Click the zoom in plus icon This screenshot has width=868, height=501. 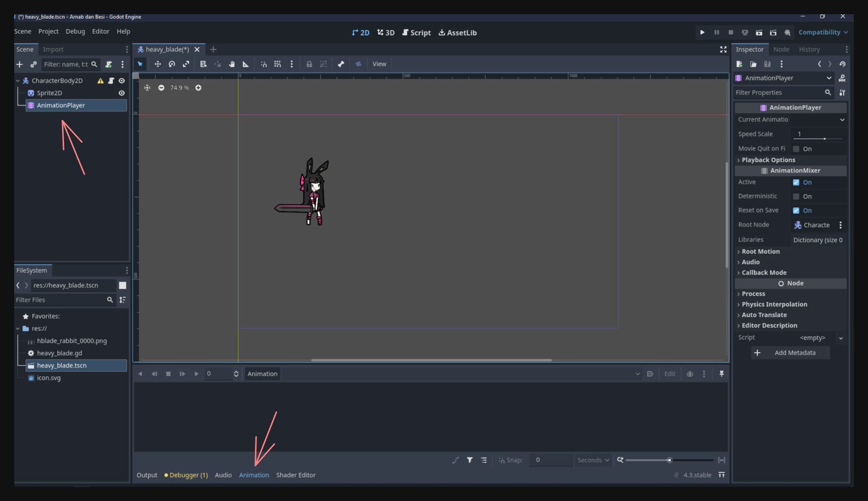tap(198, 88)
